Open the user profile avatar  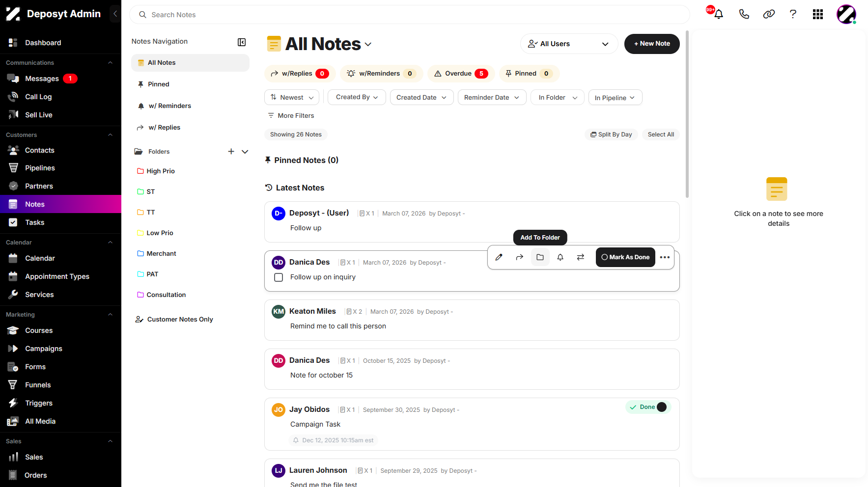[x=846, y=14]
